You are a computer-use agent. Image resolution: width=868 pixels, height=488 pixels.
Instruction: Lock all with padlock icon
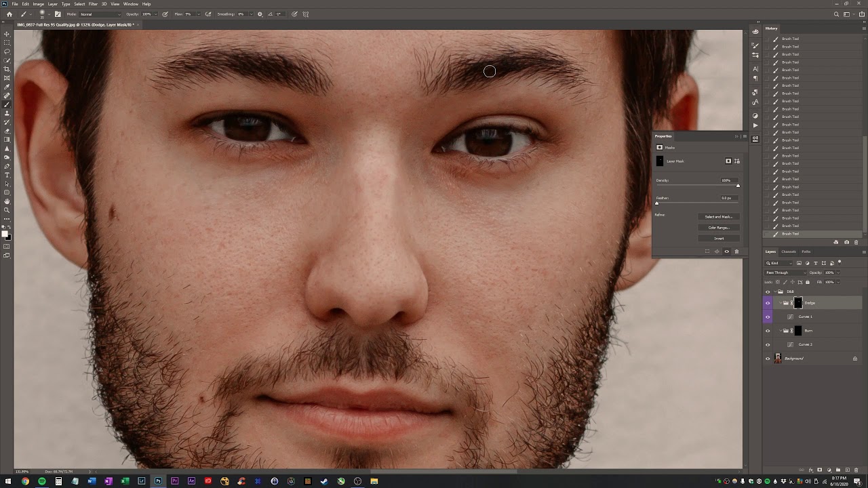pos(808,282)
